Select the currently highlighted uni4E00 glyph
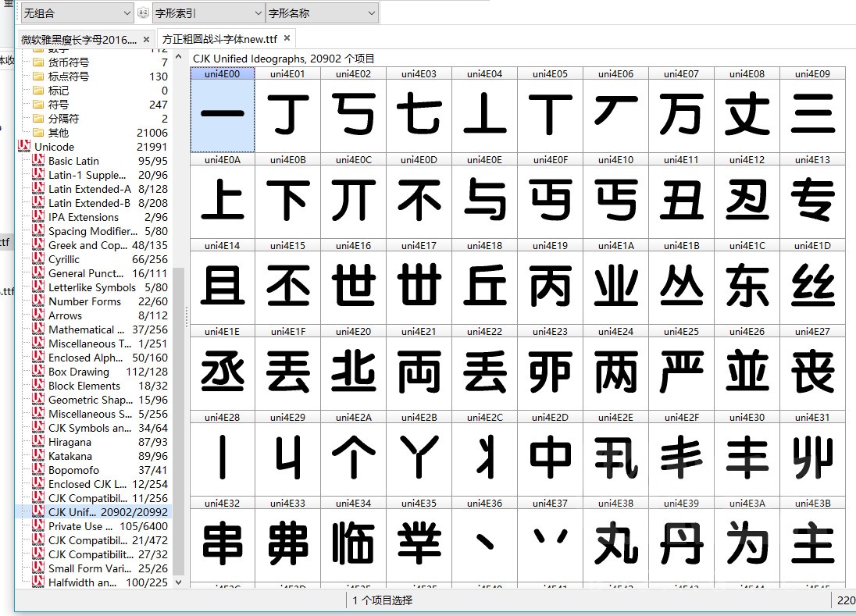 [223, 113]
